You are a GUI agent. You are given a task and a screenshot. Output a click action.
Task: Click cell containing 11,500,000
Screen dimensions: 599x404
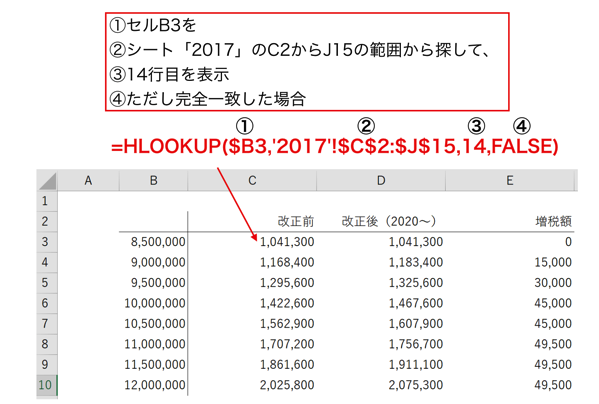point(154,365)
